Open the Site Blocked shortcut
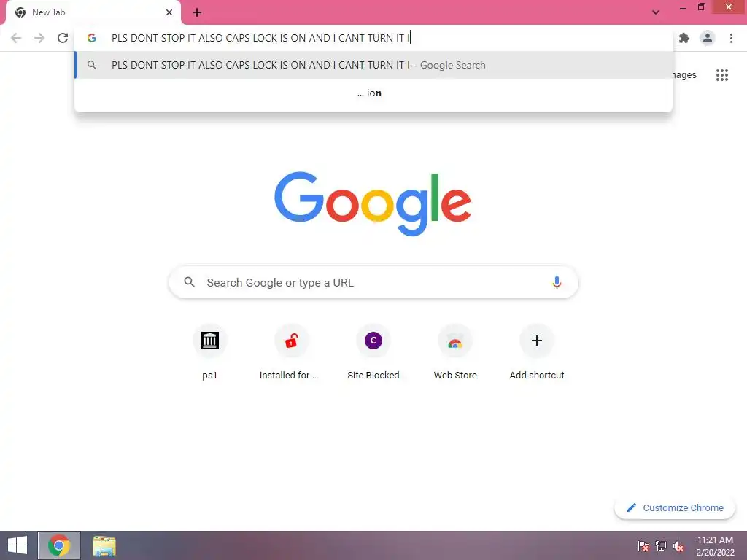This screenshot has height=560, width=747. pyautogui.click(x=373, y=352)
